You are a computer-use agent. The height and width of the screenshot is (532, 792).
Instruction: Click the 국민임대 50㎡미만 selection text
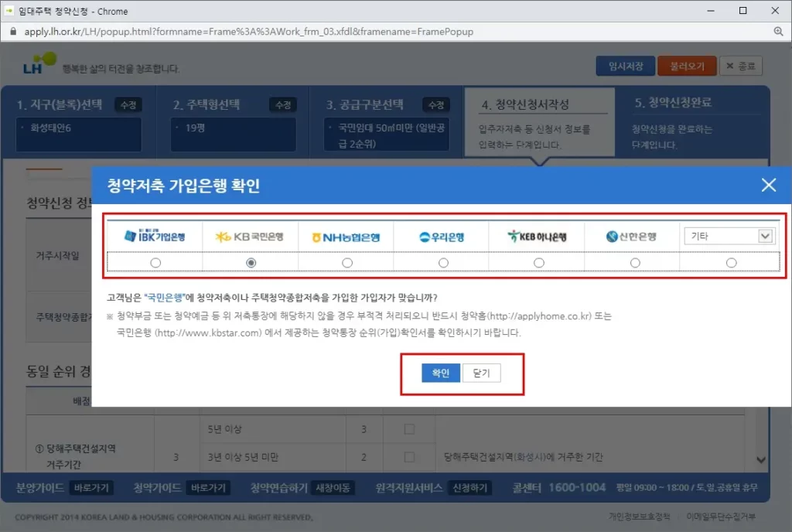391,136
